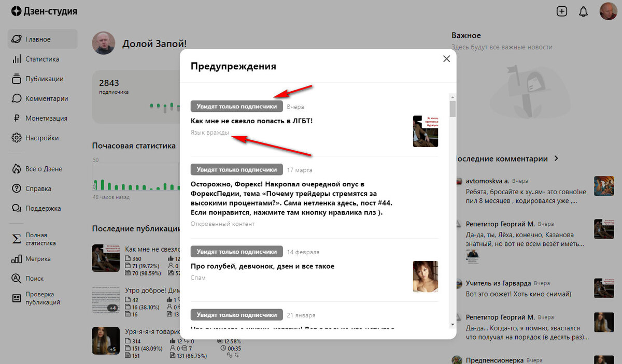Open the Настройки menu item

(x=43, y=138)
